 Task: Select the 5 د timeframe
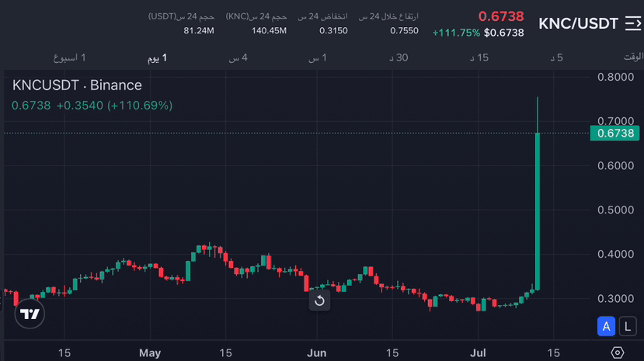click(556, 58)
